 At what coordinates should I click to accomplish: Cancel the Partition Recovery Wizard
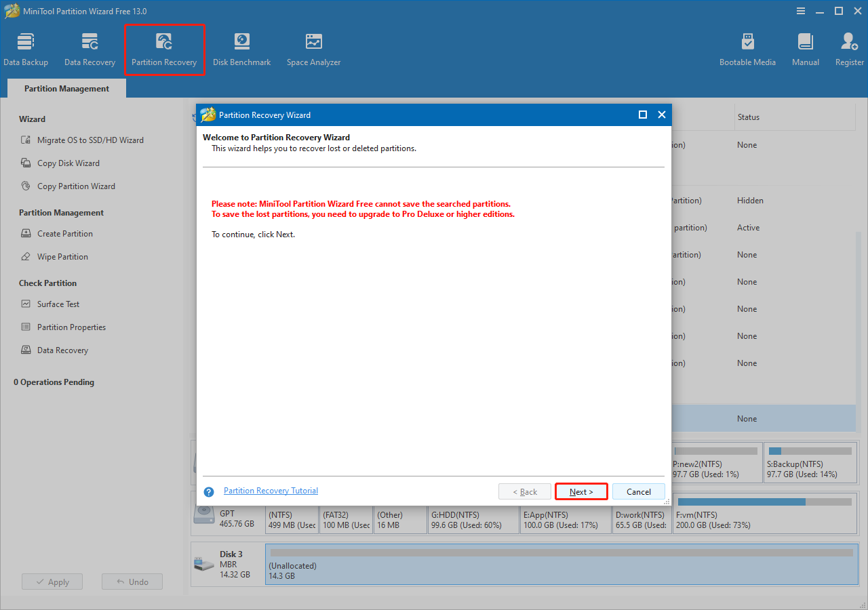638,491
